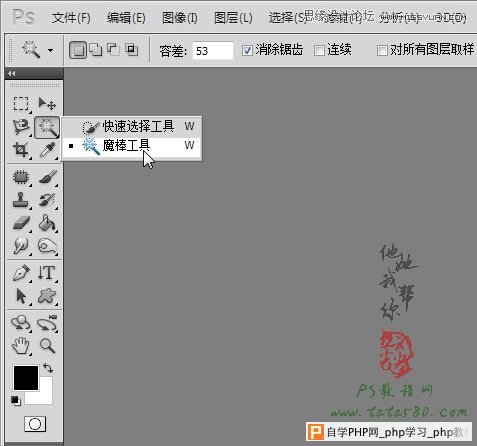This screenshot has width=477, height=446.
Task: Select the Spot Healing Brush tool
Action: point(21,177)
